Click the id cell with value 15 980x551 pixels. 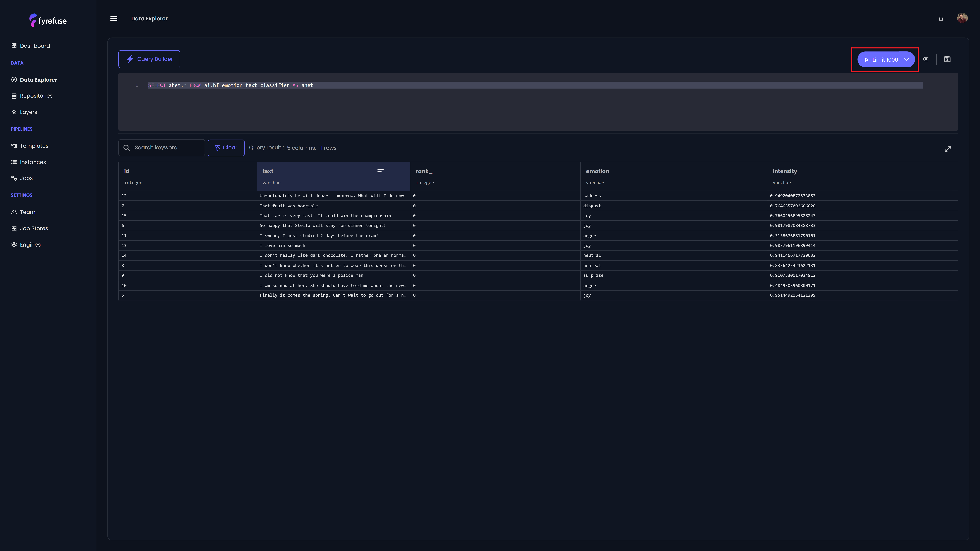188,216
